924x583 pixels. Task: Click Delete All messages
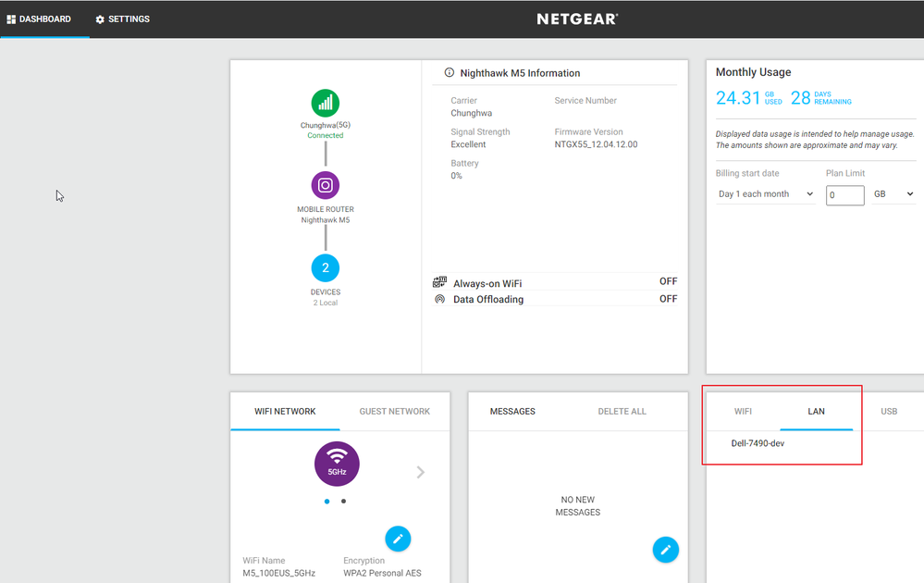(x=622, y=412)
